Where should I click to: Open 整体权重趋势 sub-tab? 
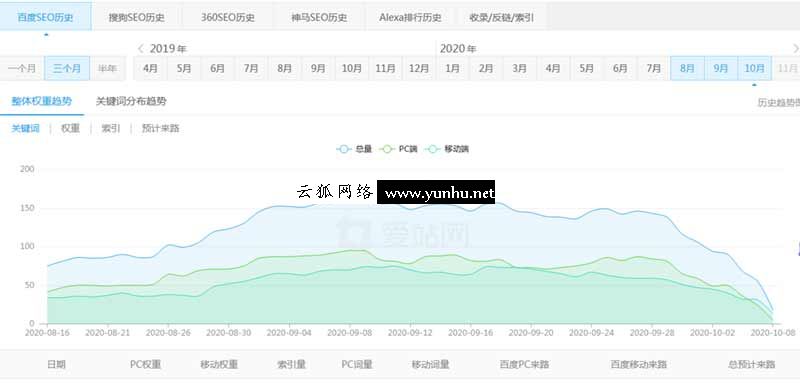(x=42, y=101)
